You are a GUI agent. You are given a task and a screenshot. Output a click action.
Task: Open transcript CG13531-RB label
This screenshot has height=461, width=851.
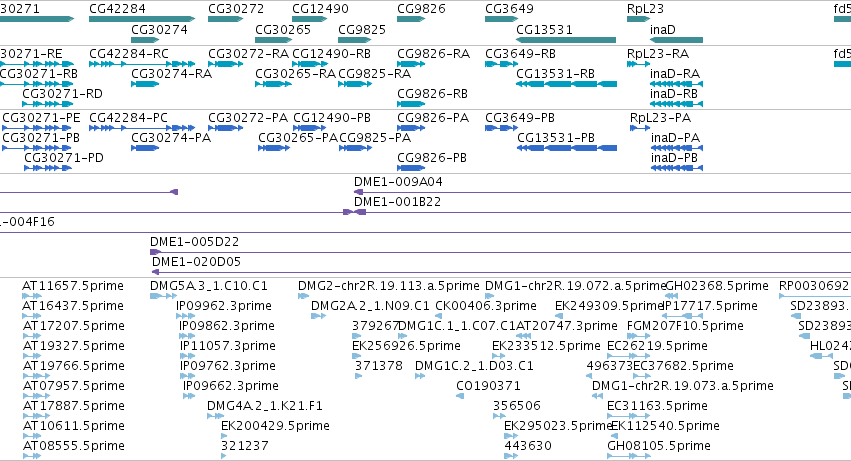click(555, 74)
